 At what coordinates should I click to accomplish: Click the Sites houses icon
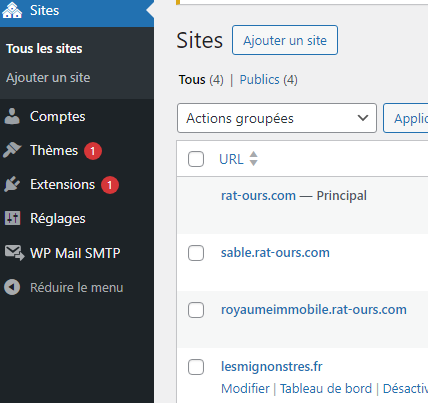(12, 10)
